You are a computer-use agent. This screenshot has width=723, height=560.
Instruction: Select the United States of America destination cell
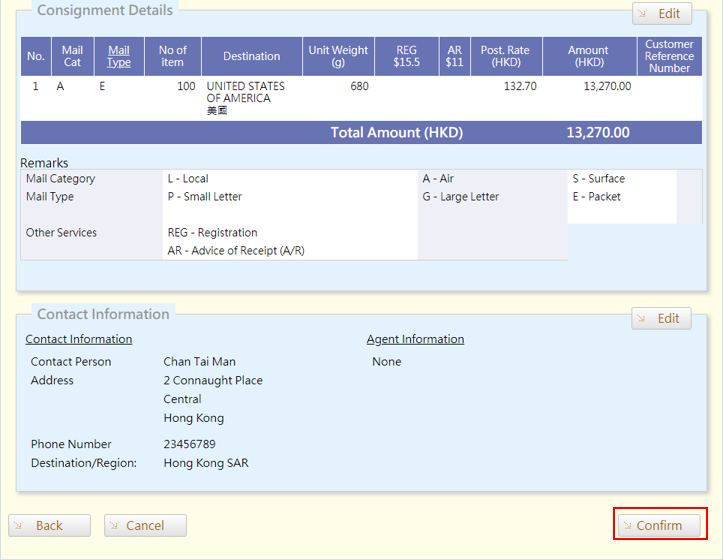(x=245, y=93)
